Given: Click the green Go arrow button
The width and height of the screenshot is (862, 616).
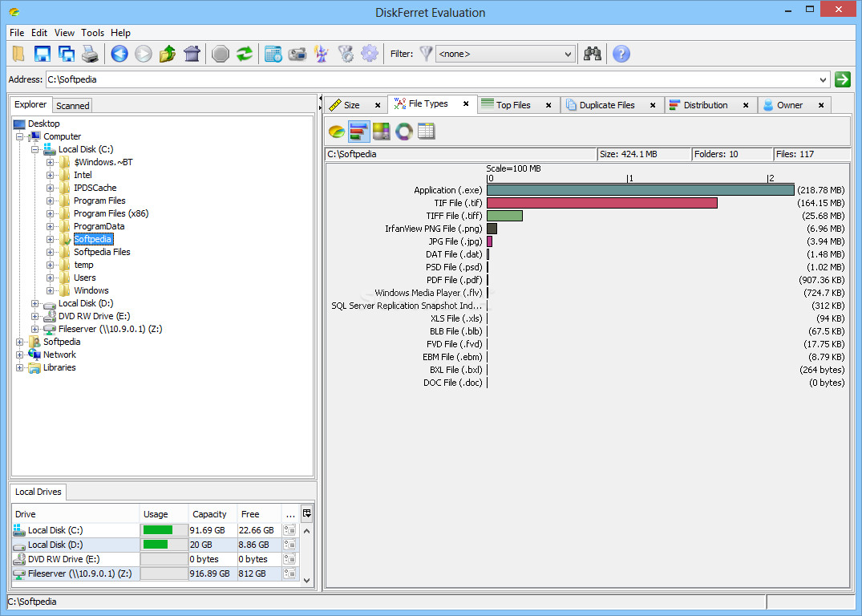Looking at the screenshot, I should click(x=842, y=79).
